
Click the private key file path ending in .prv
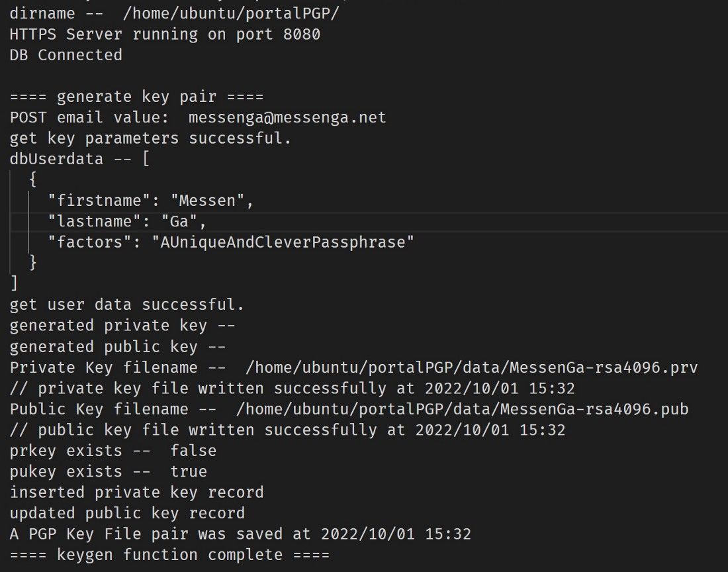pos(471,367)
